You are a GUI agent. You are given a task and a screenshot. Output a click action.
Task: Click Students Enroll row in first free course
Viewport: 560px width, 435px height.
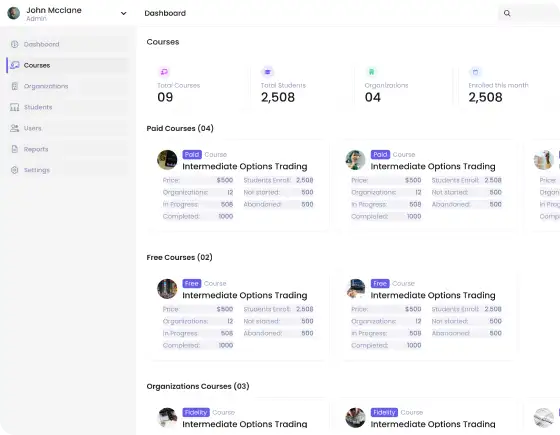pos(279,309)
